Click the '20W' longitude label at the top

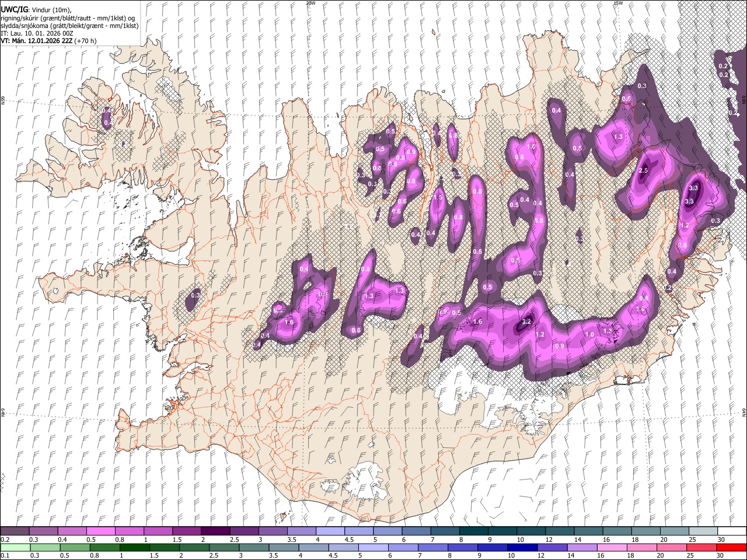[310, 3]
